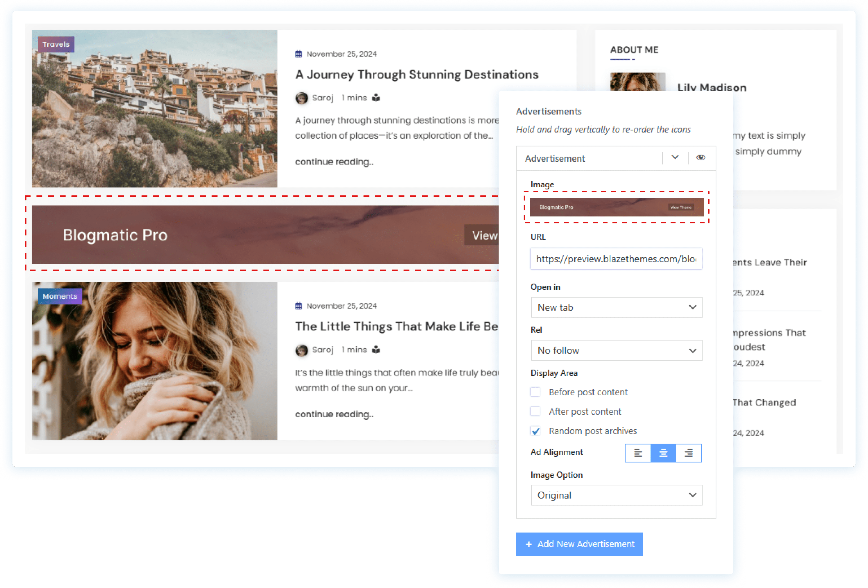The image size is (868, 588).
Task: Select left ad alignment icon
Action: pyautogui.click(x=638, y=453)
